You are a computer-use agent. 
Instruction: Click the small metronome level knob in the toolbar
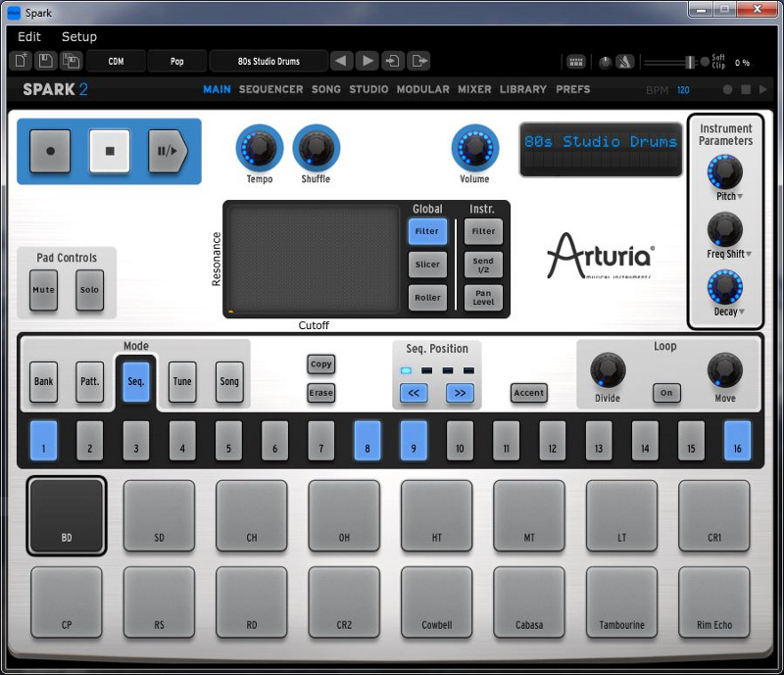coord(605,63)
